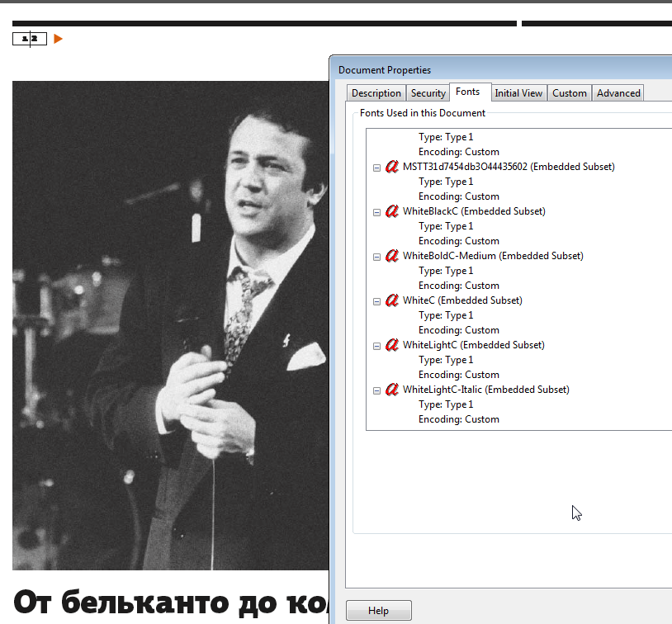Collapse the WhiteBlackC font node
The width and height of the screenshot is (672, 624).
[376, 212]
